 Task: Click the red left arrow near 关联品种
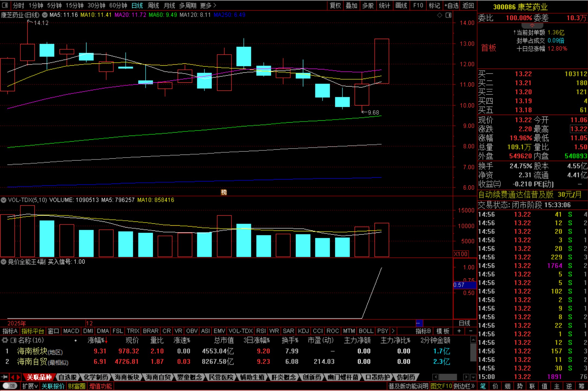(12, 377)
